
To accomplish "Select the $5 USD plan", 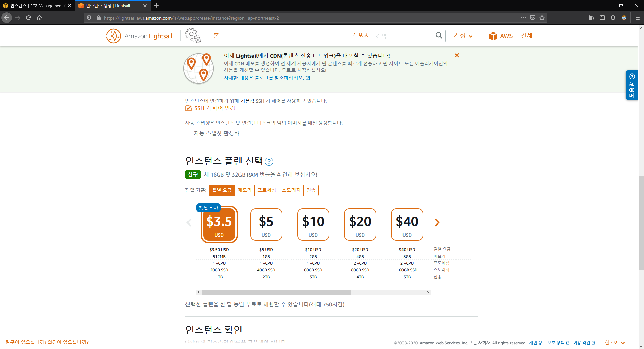I will [x=266, y=225].
